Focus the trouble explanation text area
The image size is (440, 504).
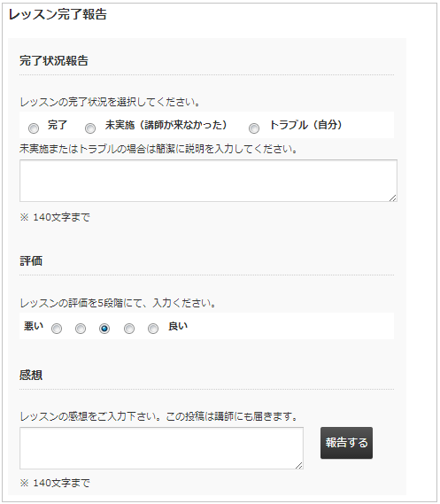coord(208,181)
